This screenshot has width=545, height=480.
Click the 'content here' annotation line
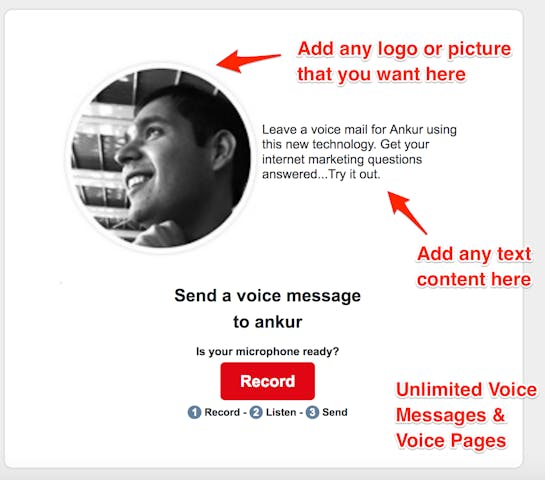(474, 279)
